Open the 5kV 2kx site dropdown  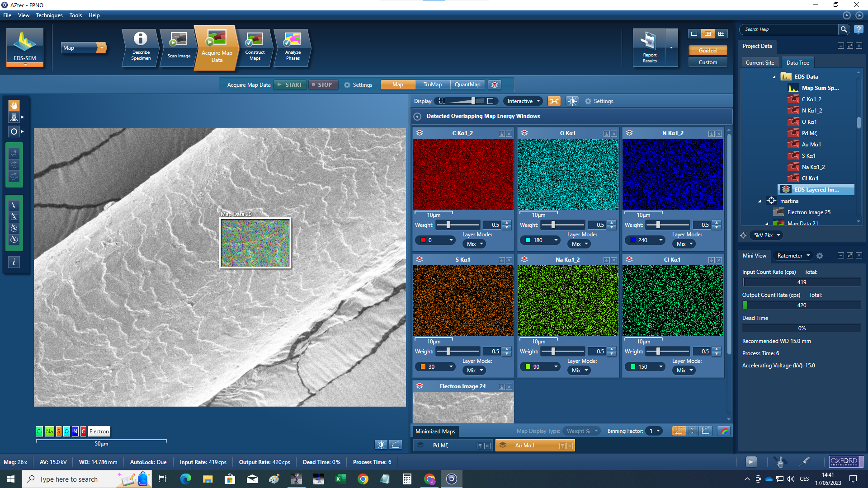(x=767, y=235)
